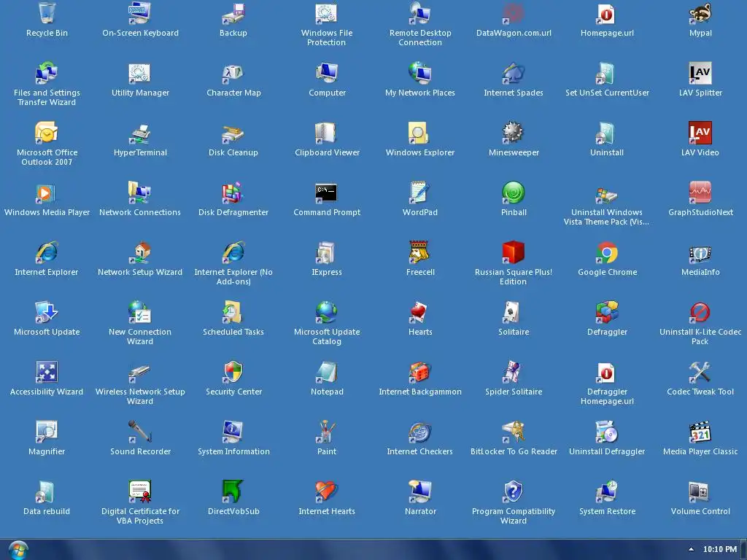This screenshot has width=747, height=560.
Task: Launch Character Map icon
Action: [233, 73]
